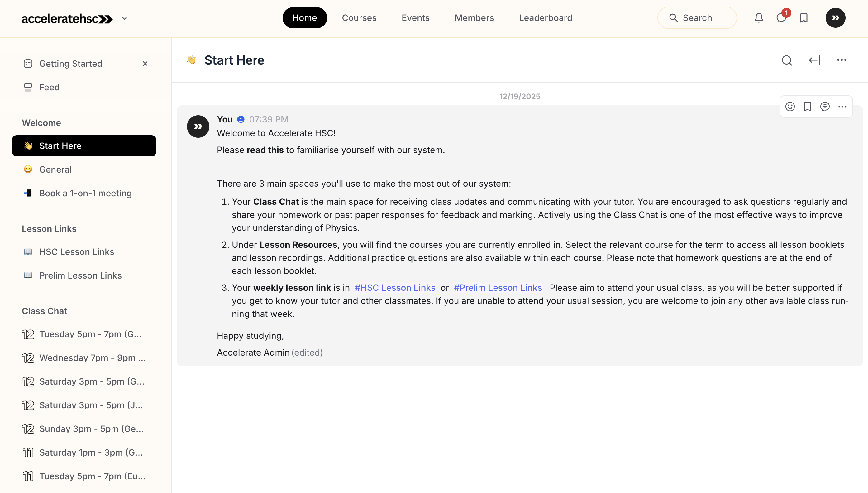This screenshot has width=868, height=493.
Task: Click the Search input field
Action: [x=697, y=17]
